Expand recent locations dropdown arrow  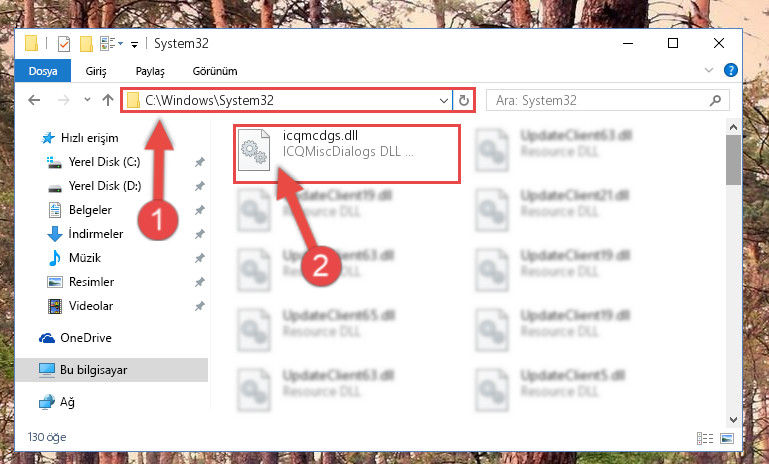pyautogui.click(x=87, y=100)
